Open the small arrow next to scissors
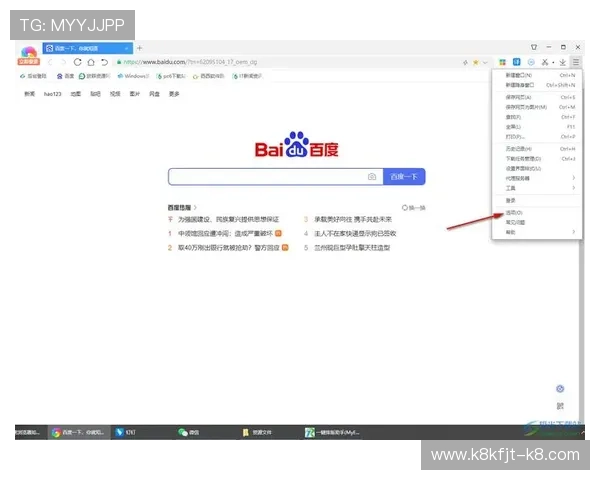600x480 pixels. pos(553,62)
